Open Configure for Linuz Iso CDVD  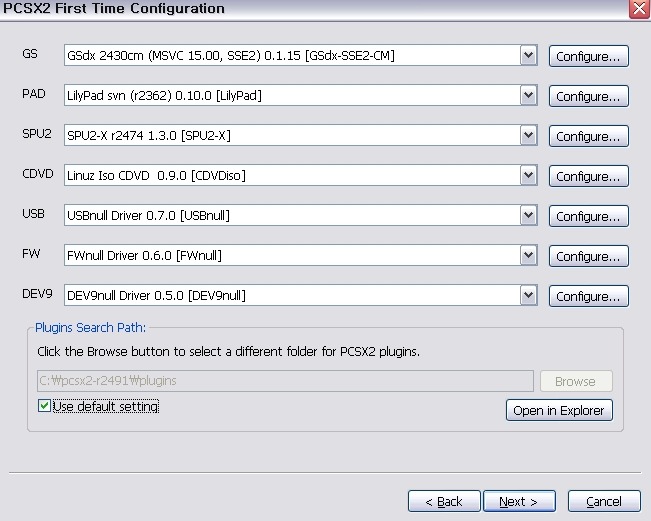click(x=588, y=177)
